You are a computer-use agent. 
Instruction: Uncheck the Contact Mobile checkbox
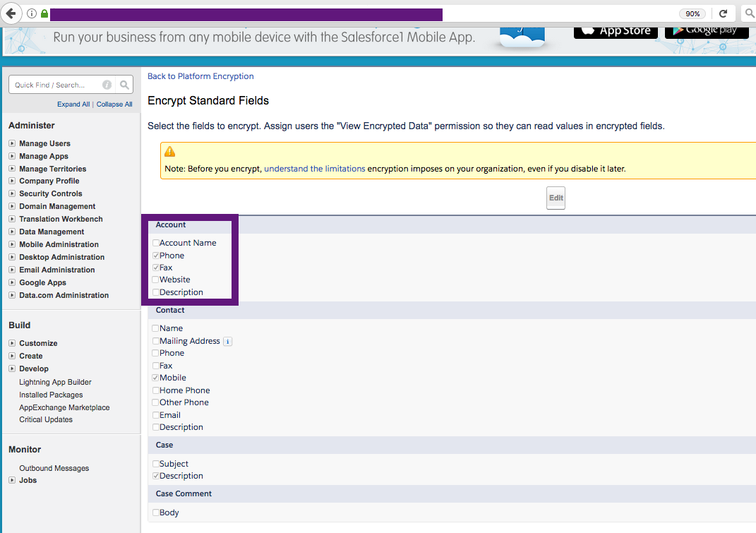(156, 378)
